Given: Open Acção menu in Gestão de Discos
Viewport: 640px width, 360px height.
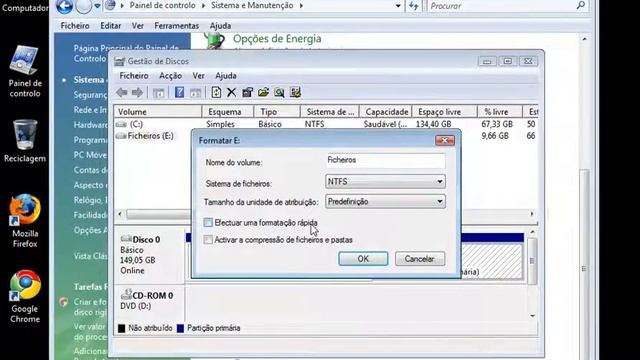Looking at the screenshot, I should point(171,76).
